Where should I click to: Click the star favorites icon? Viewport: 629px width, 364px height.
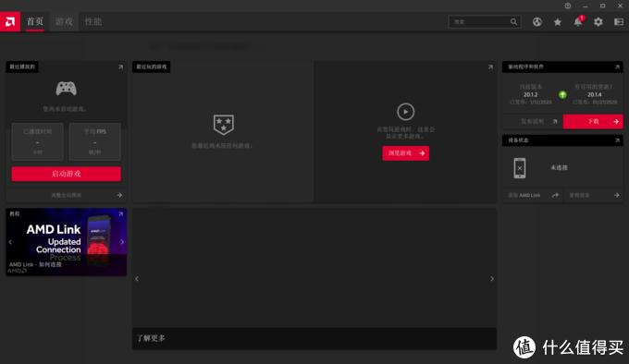558,22
